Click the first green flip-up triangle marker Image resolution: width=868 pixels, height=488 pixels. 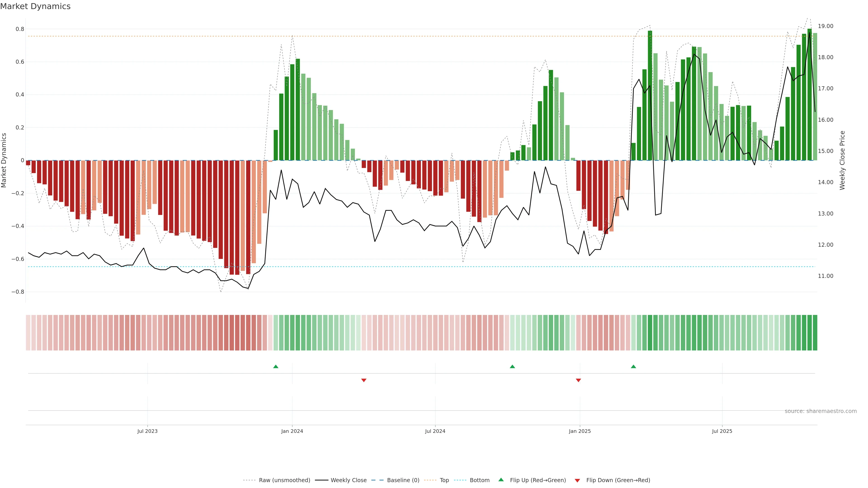(x=276, y=366)
